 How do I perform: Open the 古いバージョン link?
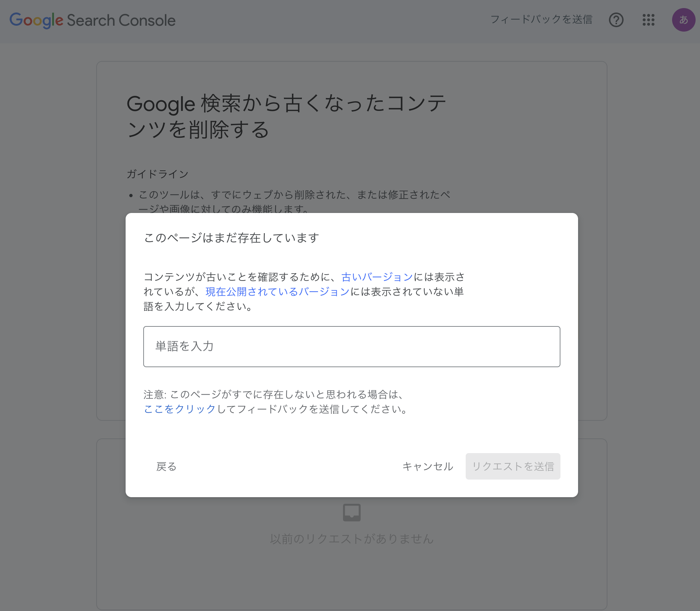[377, 277]
